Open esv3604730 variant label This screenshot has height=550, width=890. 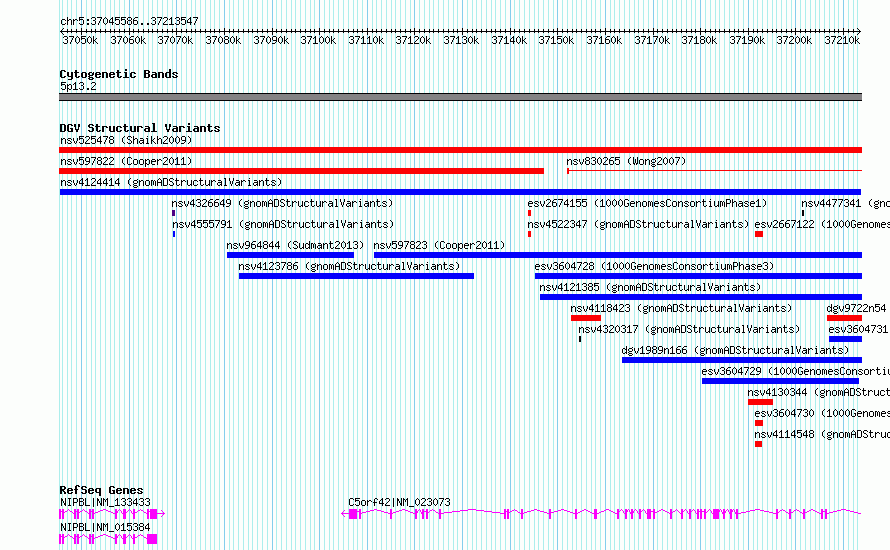click(x=822, y=413)
